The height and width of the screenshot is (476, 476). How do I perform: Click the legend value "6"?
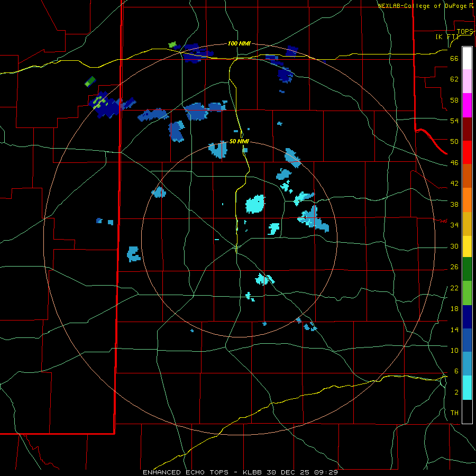(456, 371)
